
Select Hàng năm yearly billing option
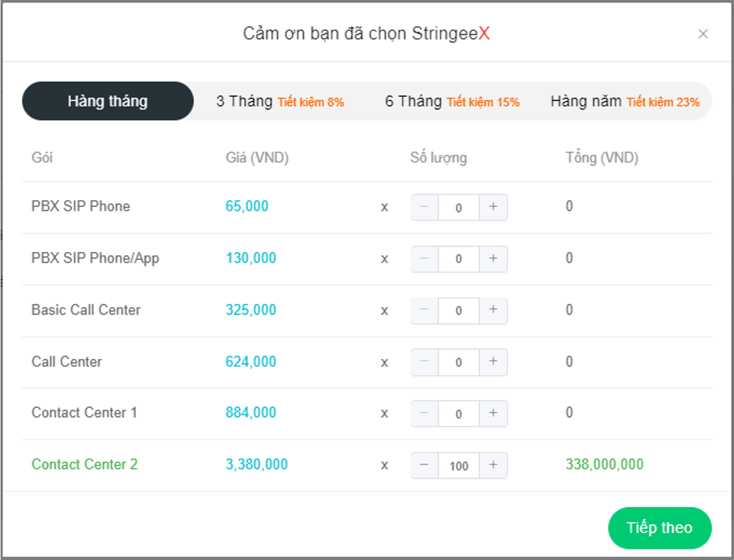click(x=625, y=101)
